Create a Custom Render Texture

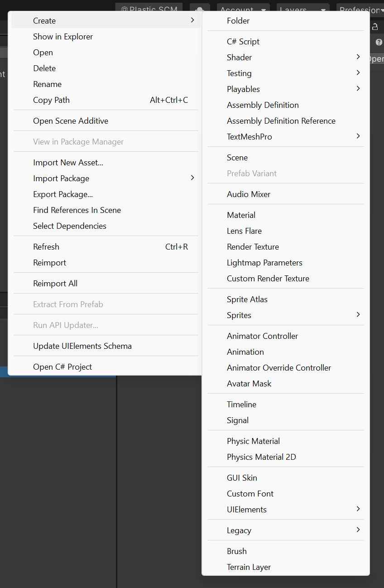(286, 279)
